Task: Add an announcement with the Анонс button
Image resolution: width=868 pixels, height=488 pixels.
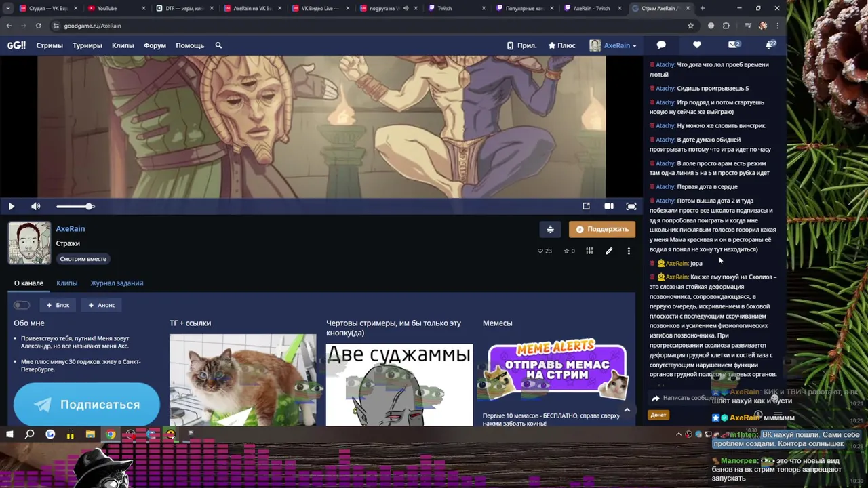Action: point(101,305)
